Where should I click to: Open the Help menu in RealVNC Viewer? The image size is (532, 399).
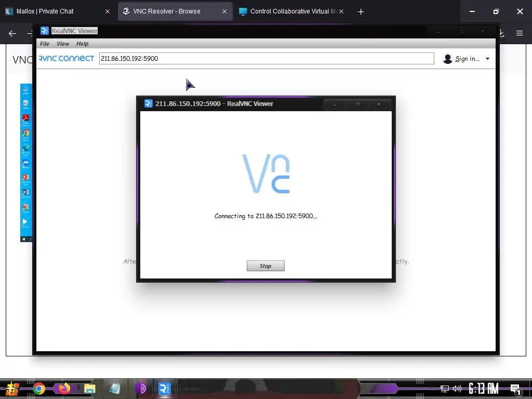(x=83, y=44)
